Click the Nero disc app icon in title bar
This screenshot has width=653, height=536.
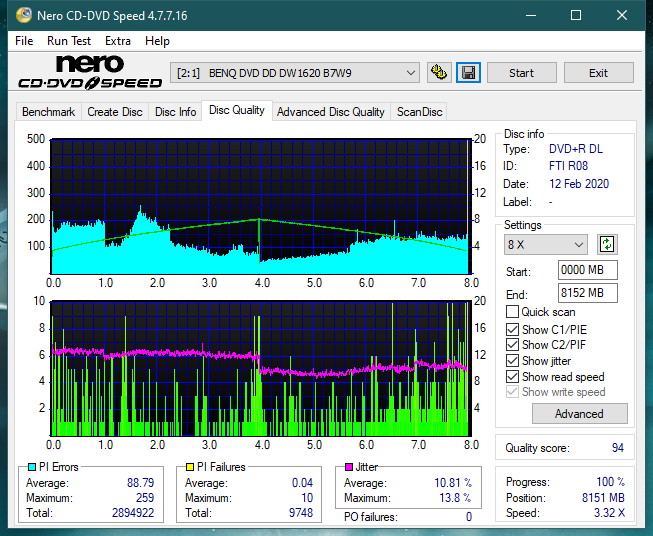tap(24, 15)
